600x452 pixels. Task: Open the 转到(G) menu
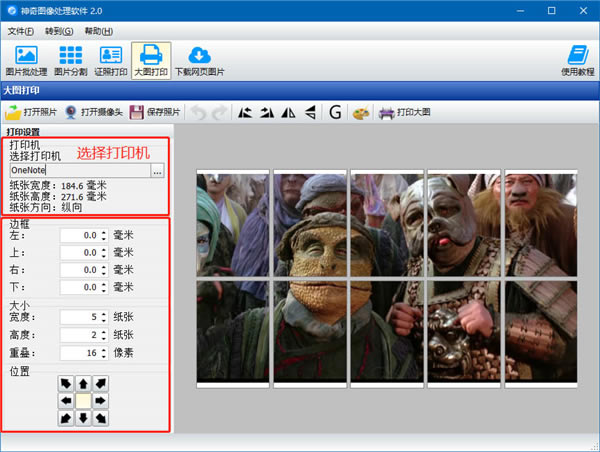pyautogui.click(x=60, y=32)
